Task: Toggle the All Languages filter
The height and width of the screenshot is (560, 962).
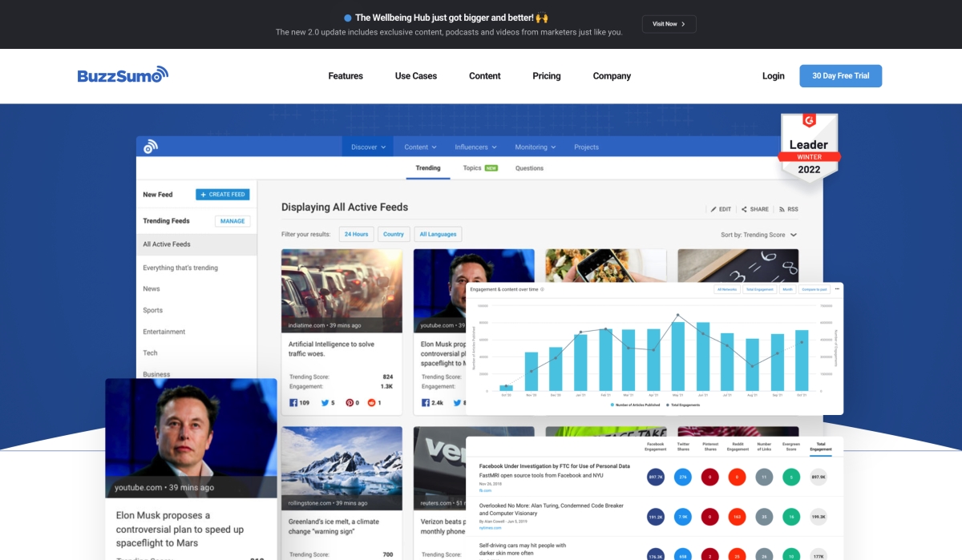Action: click(x=438, y=234)
